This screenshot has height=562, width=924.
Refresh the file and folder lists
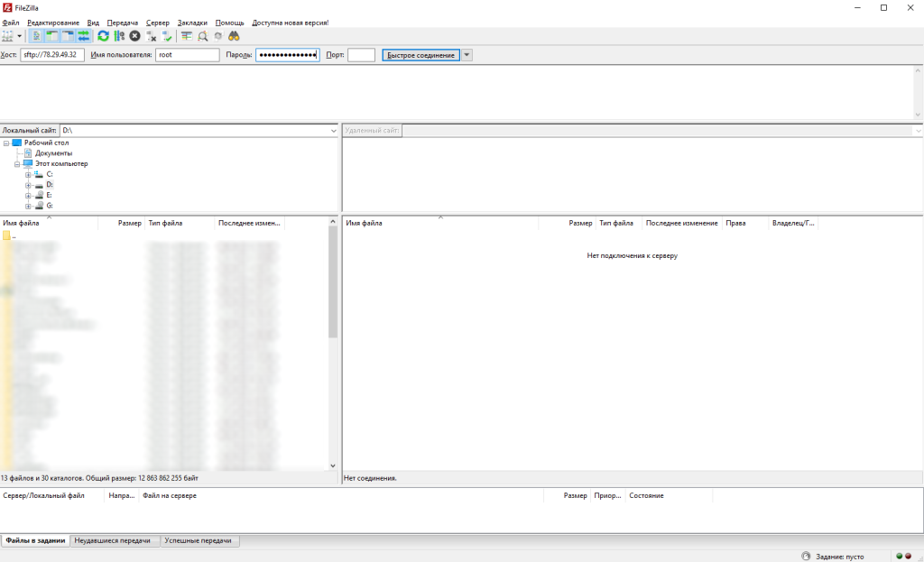103,36
